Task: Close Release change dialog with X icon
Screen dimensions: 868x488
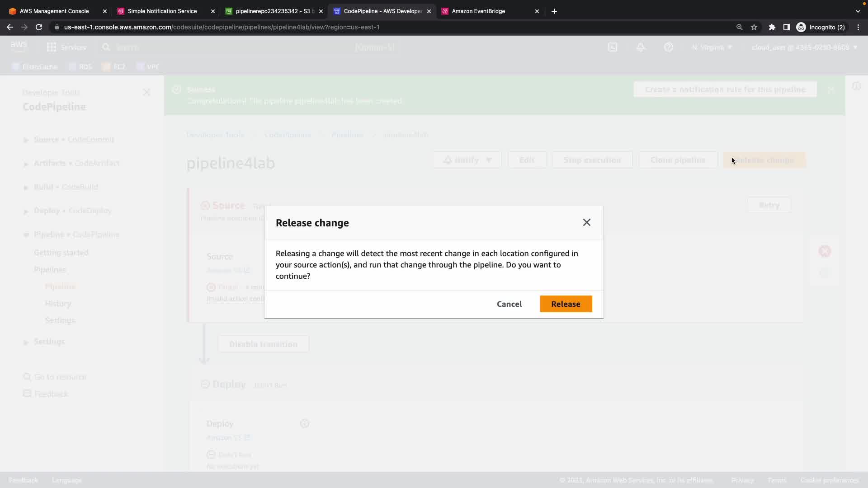Action: click(586, 222)
